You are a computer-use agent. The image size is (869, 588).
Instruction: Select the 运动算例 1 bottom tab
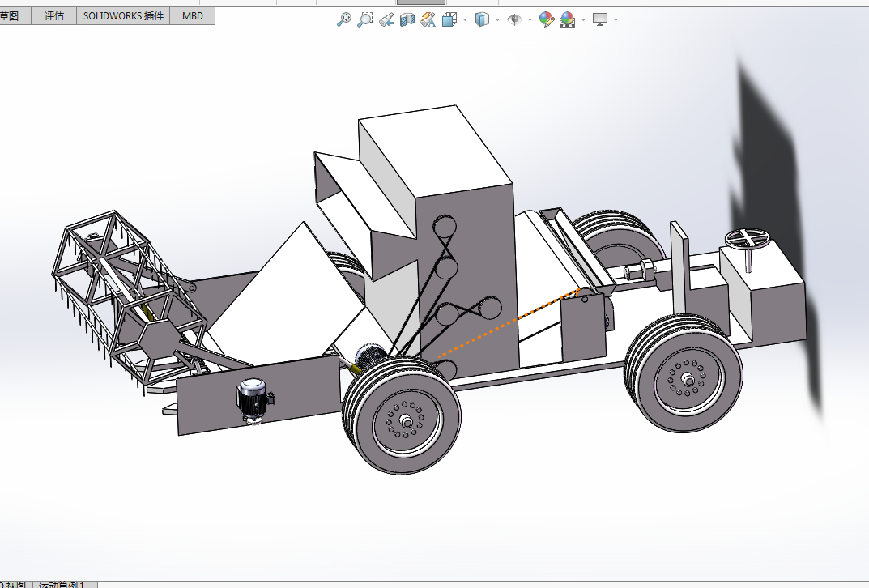coord(63,583)
